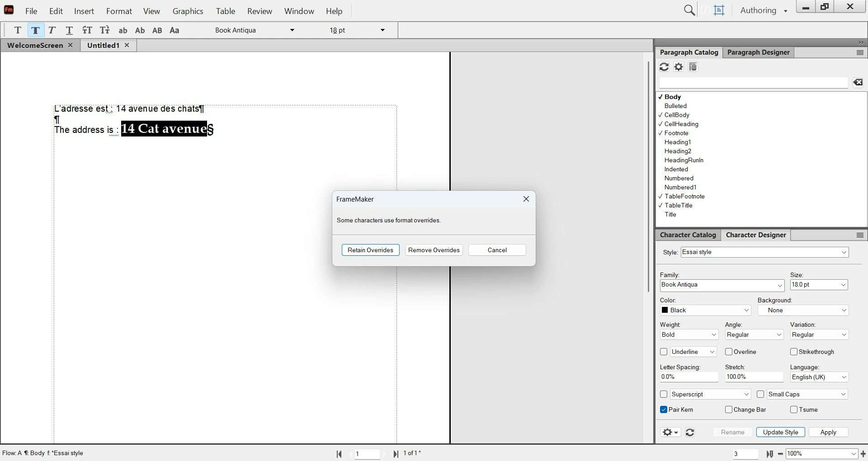Apply initial caps 'Ab' icon
The width and height of the screenshot is (868, 461).
coord(140,30)
